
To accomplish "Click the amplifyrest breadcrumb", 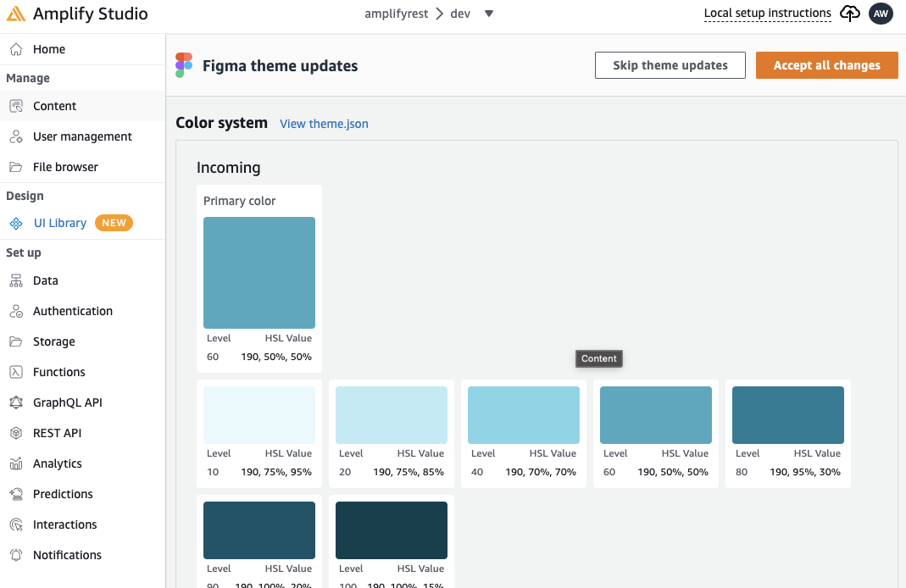I will pos(397,14).
